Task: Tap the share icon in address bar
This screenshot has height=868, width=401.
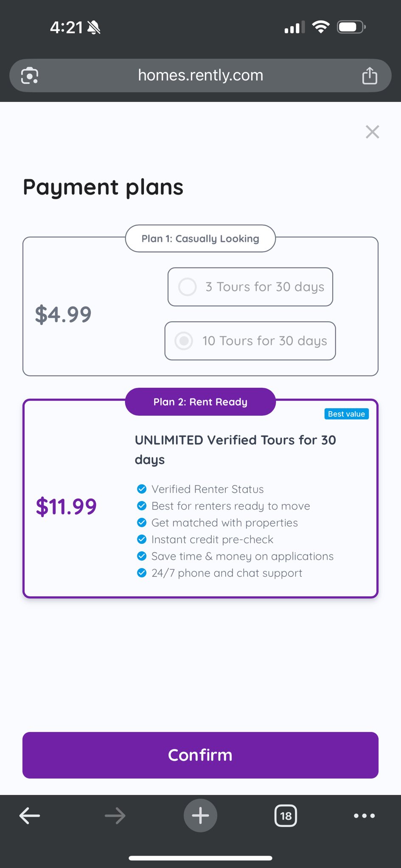Action: click(369, 76)
